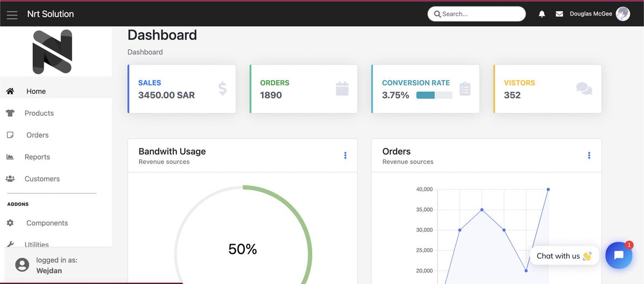The image size is (644, 284).
Task: Click the clipboard icon in Conversion Rate card
Action: pos(465,88)
